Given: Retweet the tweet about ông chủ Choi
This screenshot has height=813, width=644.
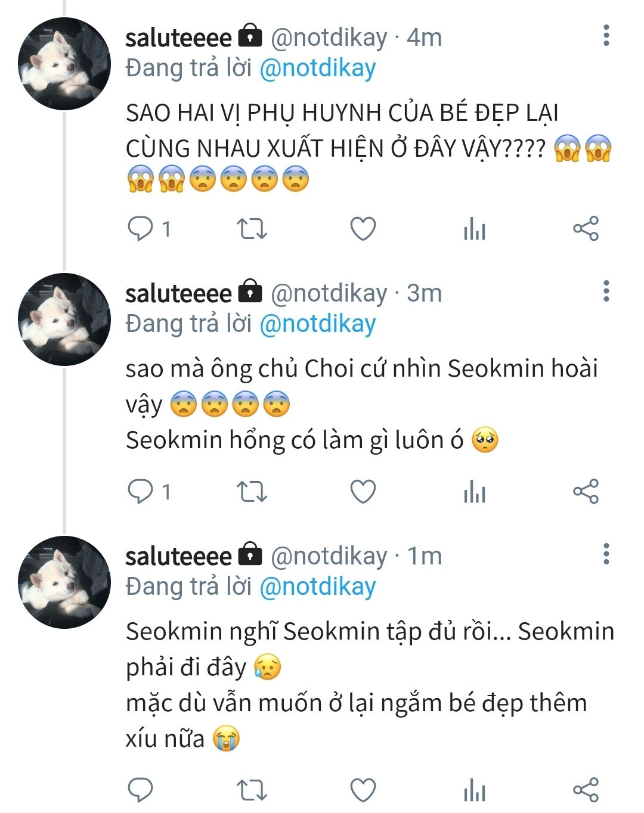Looking at the screenshot, I should 252,492.
